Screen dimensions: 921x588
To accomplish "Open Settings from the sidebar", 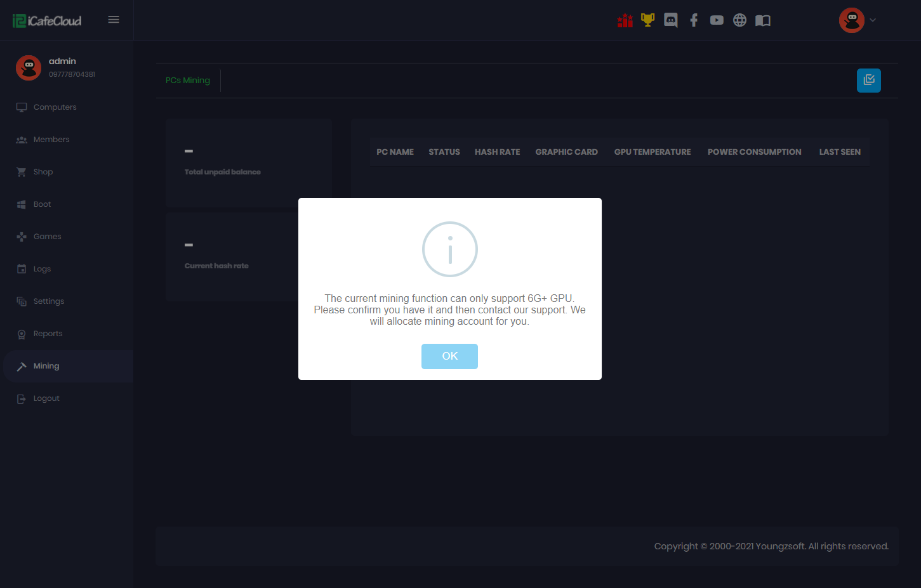I will pos(49,301).
